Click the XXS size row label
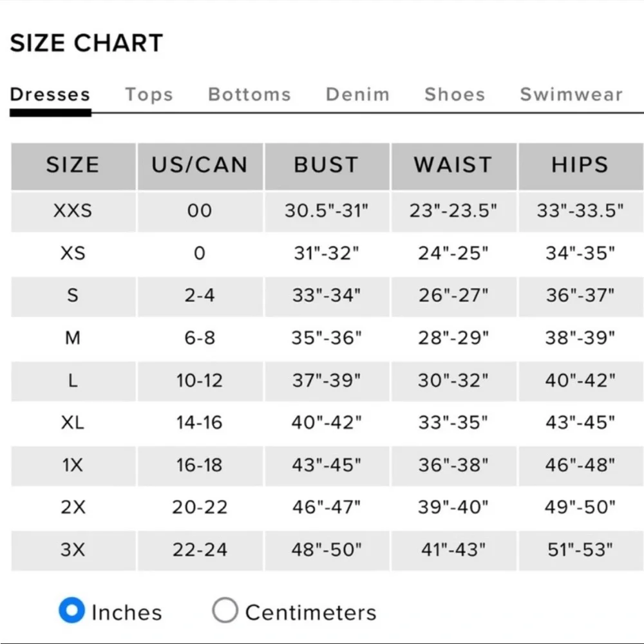 click(73, 211)
